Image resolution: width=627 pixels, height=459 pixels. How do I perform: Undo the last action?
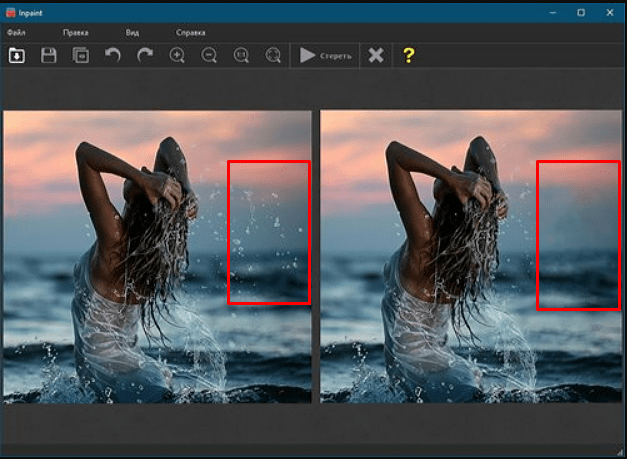click(x=113, y=56)
